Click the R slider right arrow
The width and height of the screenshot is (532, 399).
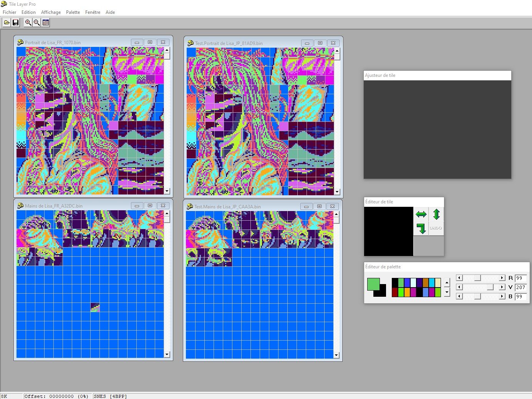(502, 278)
